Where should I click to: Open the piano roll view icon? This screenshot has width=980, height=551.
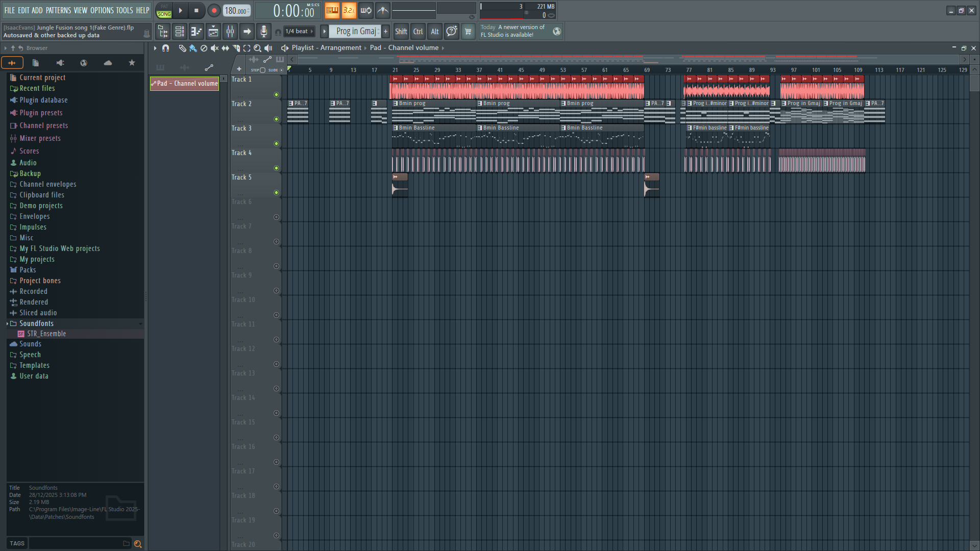coord(197,32)
